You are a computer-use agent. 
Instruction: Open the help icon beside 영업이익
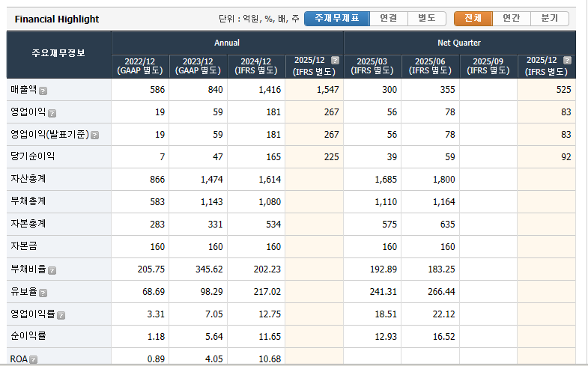coord(52,113)
